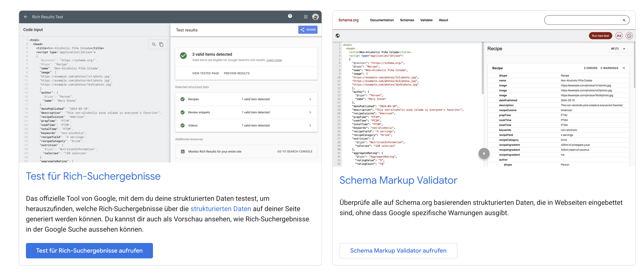Viewport: 644px width, 280px height.
Task: Open the Validate menu item
Action: pos(426,20)
